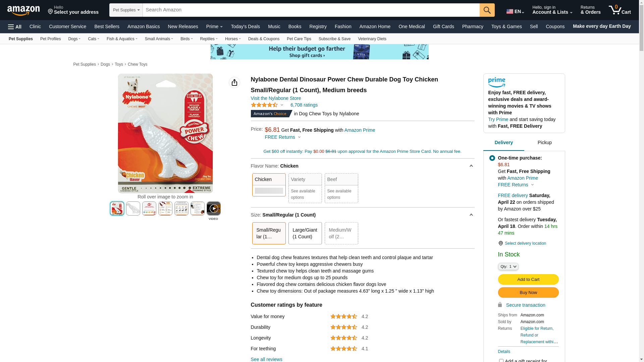This screenshot has height=362, width=644.
Task: Select the third product image thumbnail
Action: coord(149,208)
